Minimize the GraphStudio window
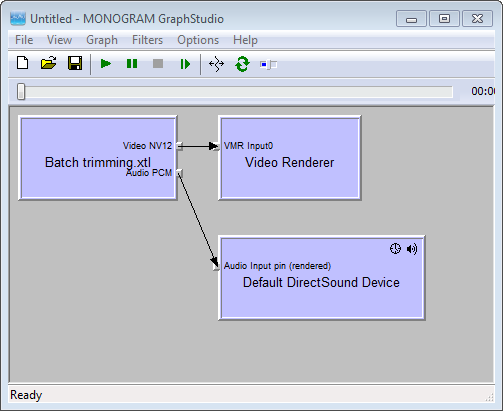 coord(411,19)
